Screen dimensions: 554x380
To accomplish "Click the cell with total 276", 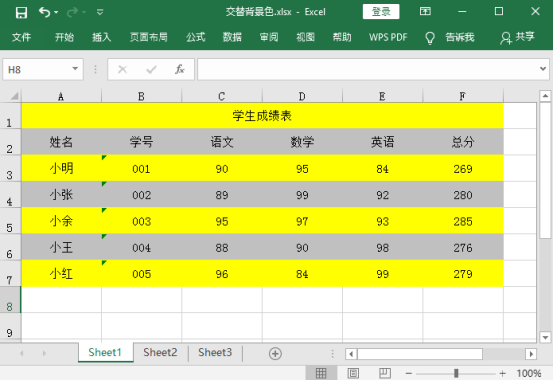I will click(463, 248).
